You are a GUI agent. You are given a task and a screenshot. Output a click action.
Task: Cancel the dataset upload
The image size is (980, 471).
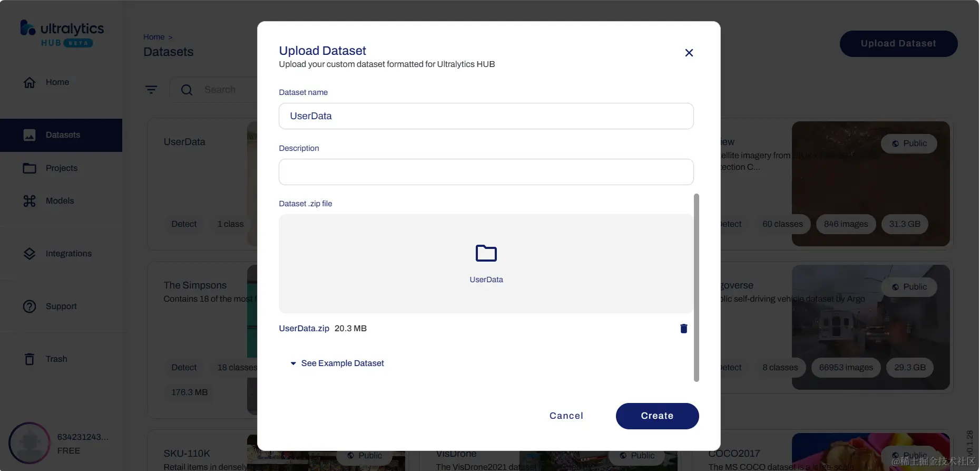pos(566,416)
